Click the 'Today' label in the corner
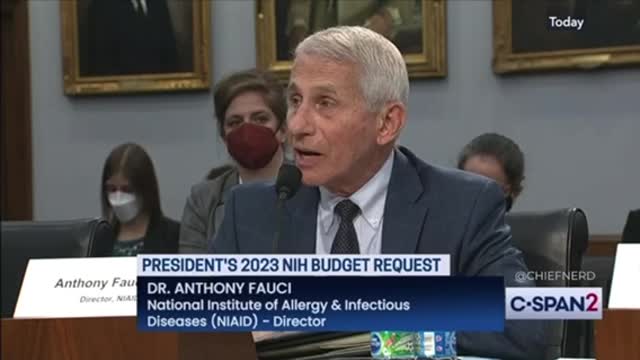 pos(566,22)
